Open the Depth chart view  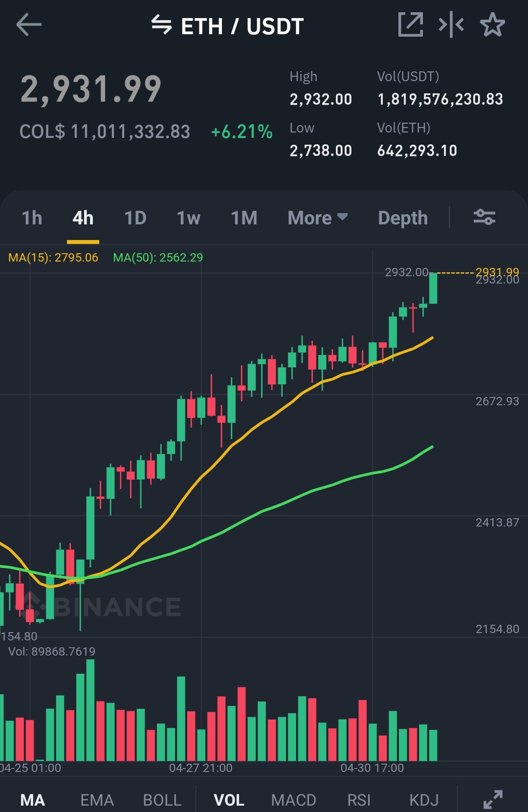(x=403, y=218)
